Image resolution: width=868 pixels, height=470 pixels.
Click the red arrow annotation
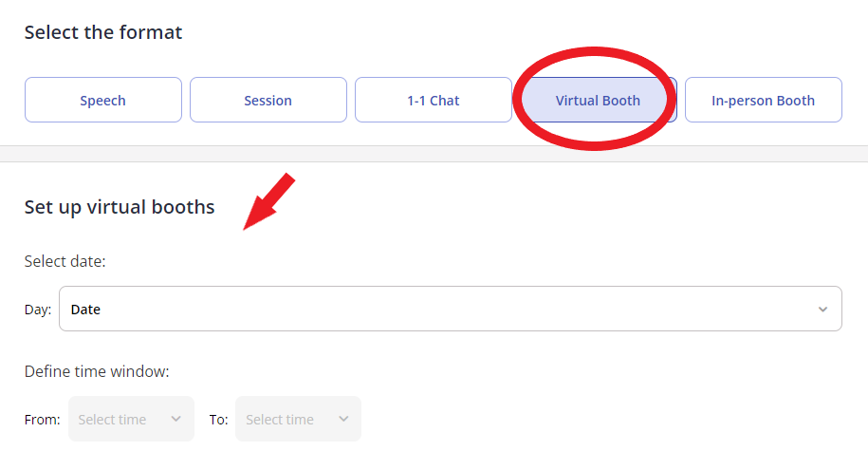tap(269, 201)
